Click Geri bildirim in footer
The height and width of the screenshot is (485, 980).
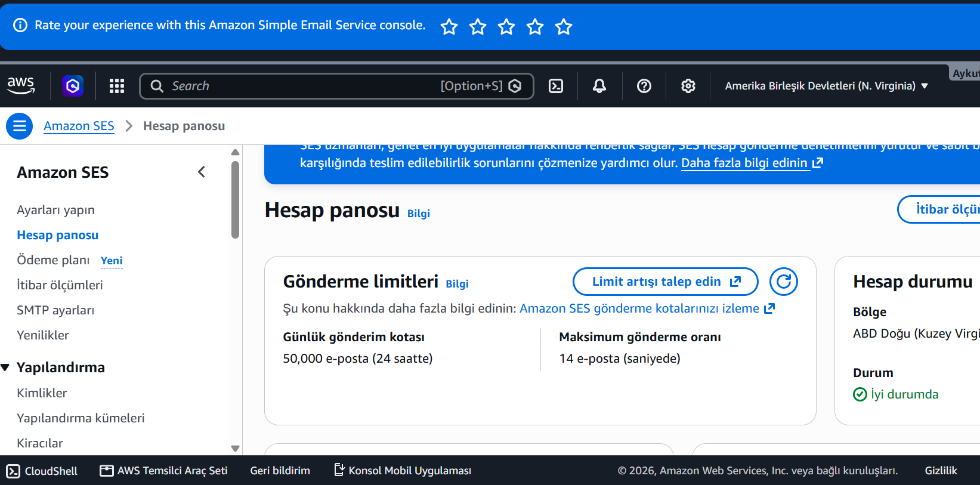click(280, 471)
